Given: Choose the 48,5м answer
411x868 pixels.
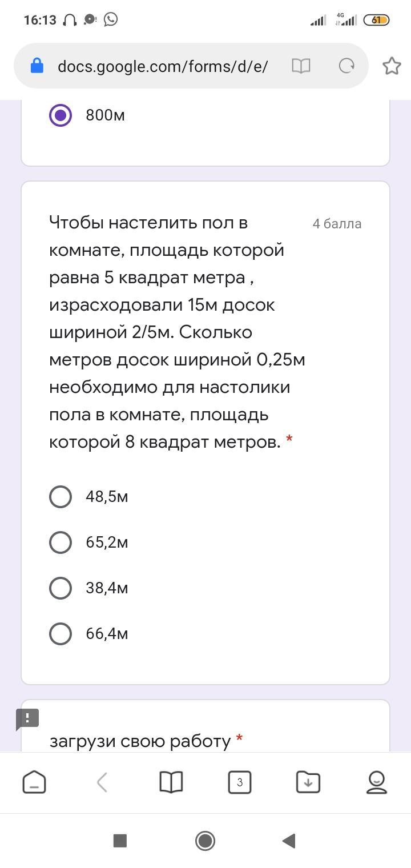Looking at the screenshot, I should click(61, 497).
